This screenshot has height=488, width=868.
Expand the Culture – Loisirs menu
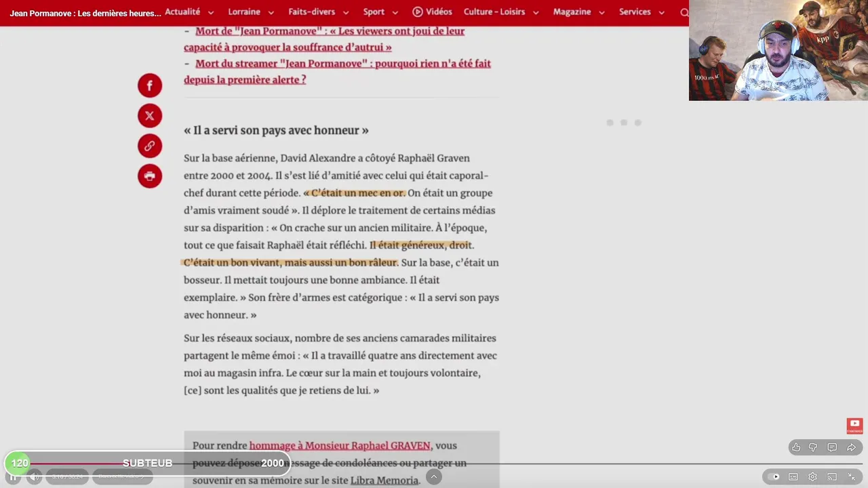(501, 12)
